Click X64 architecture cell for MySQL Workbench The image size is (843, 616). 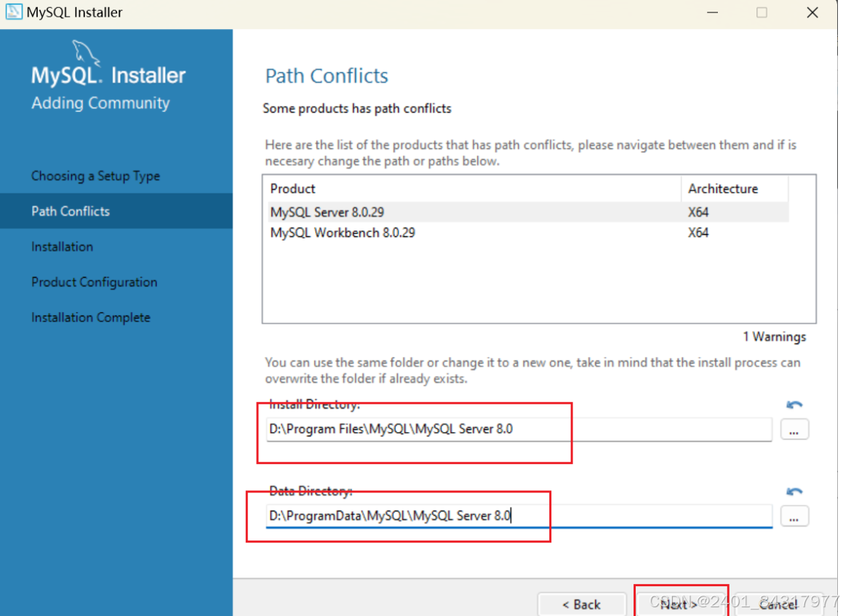tap(698, 233)
